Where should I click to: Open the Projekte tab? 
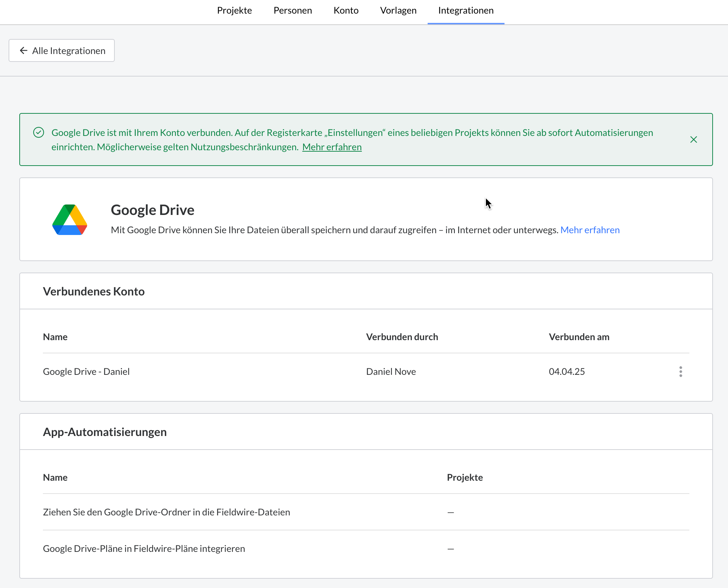[x=234, y=11]
